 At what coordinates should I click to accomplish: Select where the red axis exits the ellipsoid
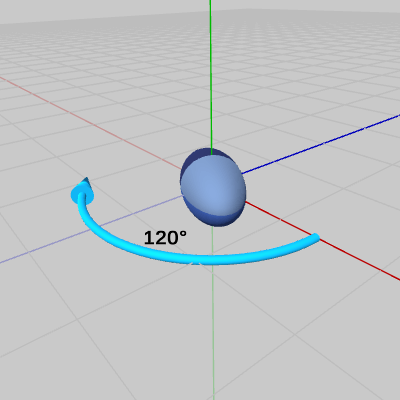246,202
